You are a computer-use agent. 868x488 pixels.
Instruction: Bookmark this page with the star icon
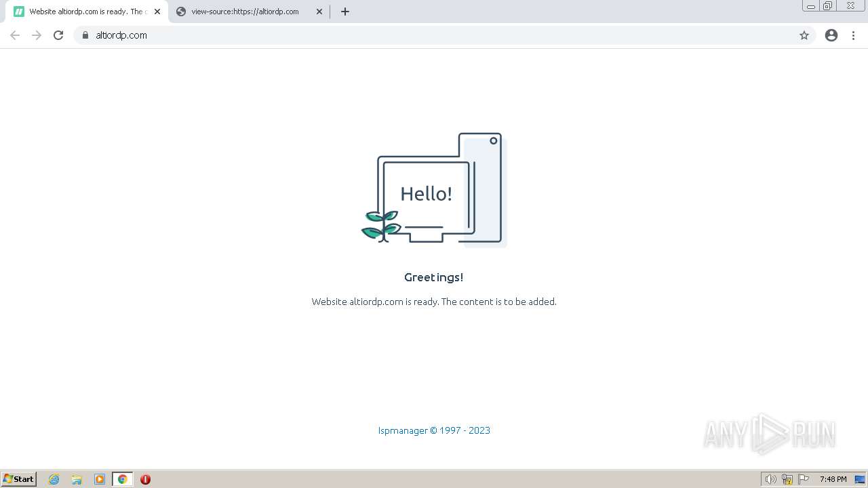point(804,35)
